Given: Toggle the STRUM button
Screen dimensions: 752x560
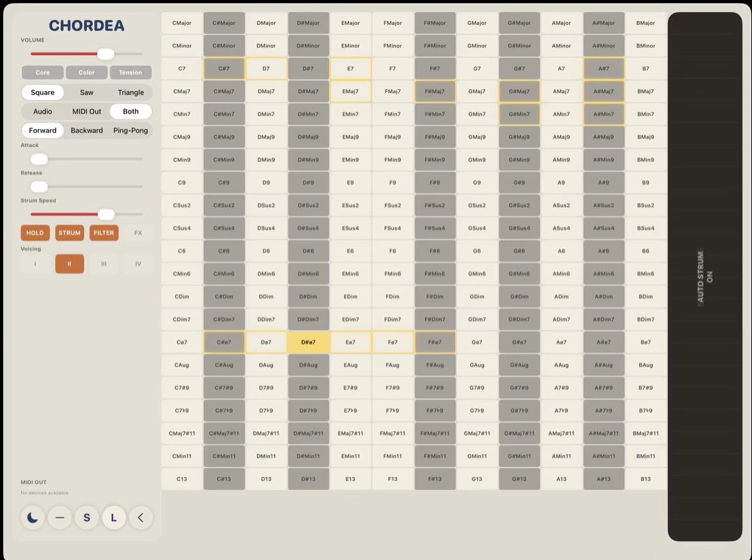Looking at the screenshot, I should click(x=69, y=233).
